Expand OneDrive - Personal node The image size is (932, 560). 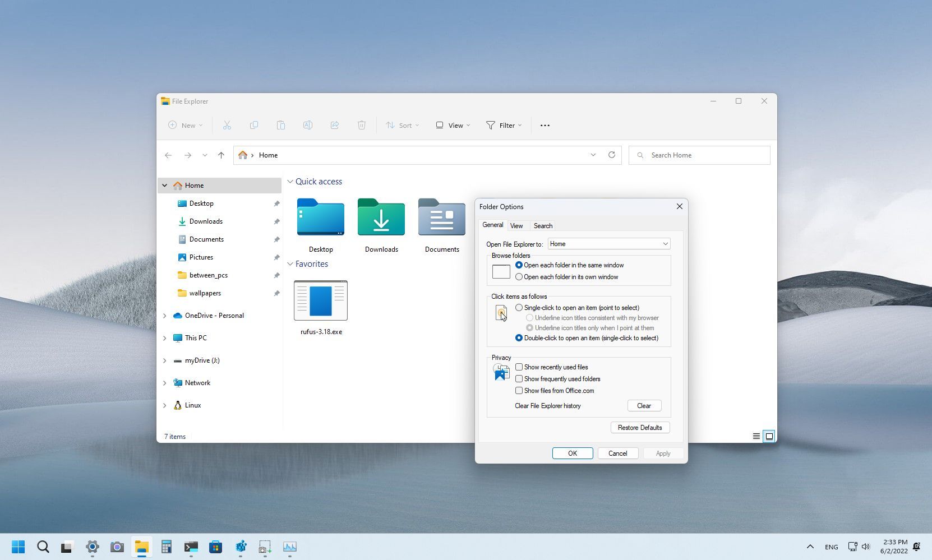point(165,316)
